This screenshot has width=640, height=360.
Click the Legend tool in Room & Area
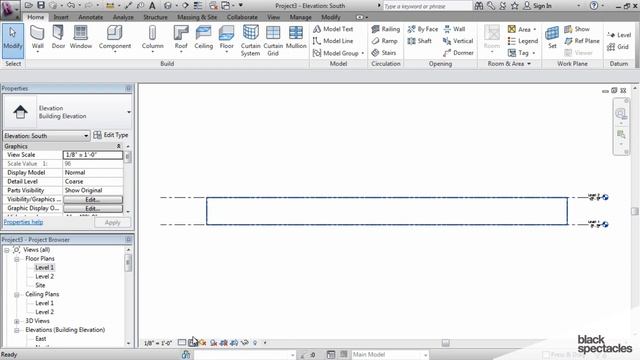click(x=523, y=41)
